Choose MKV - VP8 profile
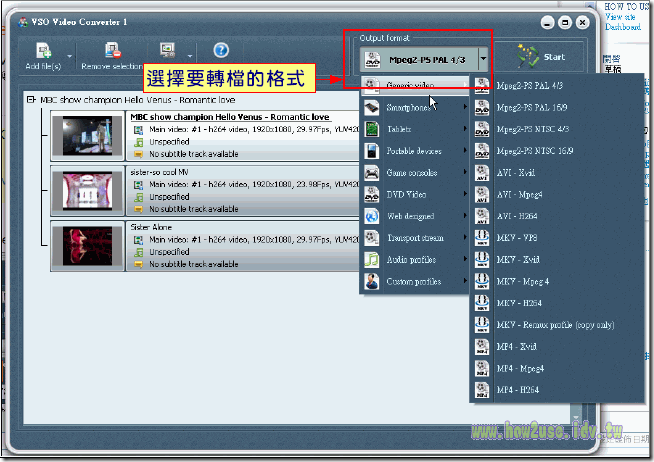Viewport: 654px width, 462px height. (557, 238)
